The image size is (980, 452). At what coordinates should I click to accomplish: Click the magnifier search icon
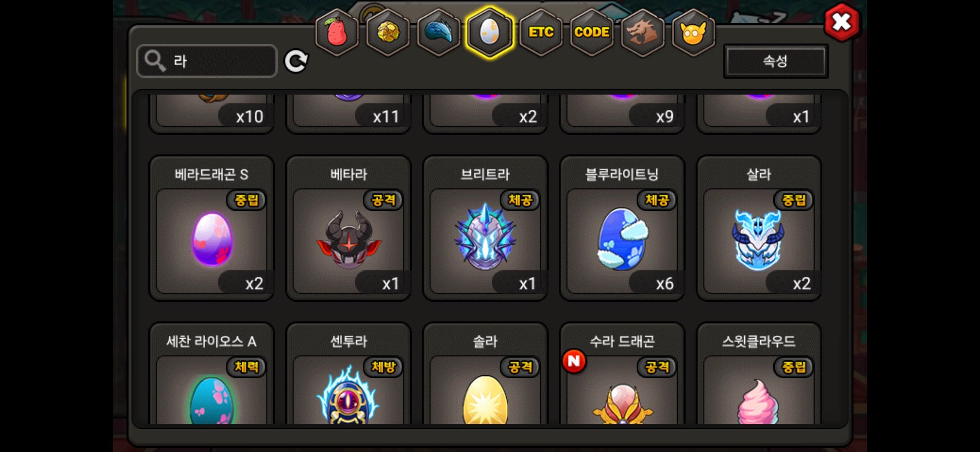pyautogui.click(x=155, y=62)
